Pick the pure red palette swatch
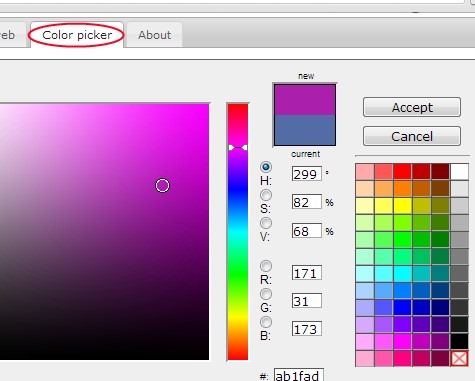 402,172
